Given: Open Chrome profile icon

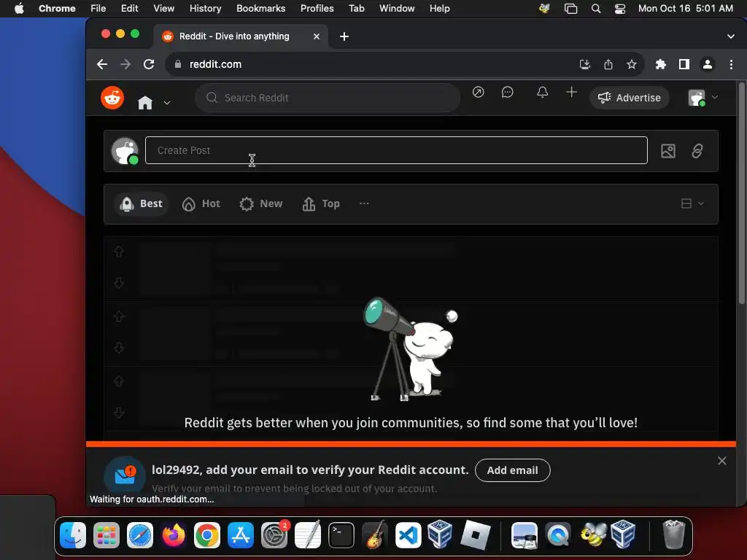Looking at the screenshot, I should (708, 64).
